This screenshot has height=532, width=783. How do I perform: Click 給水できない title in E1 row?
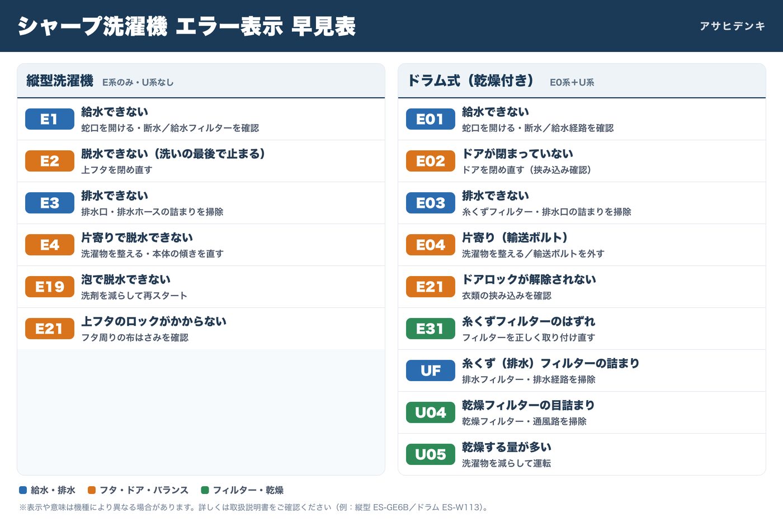[115, 112]
